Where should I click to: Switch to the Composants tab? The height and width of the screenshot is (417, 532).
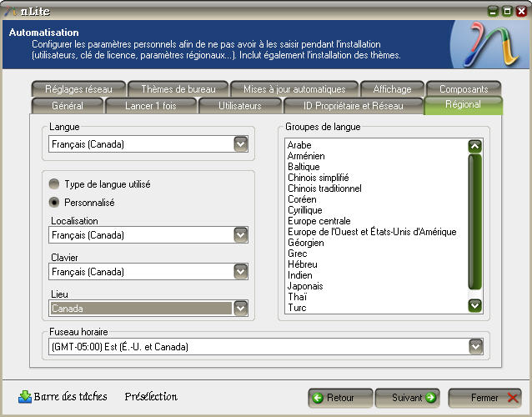(x=464, y=89)
